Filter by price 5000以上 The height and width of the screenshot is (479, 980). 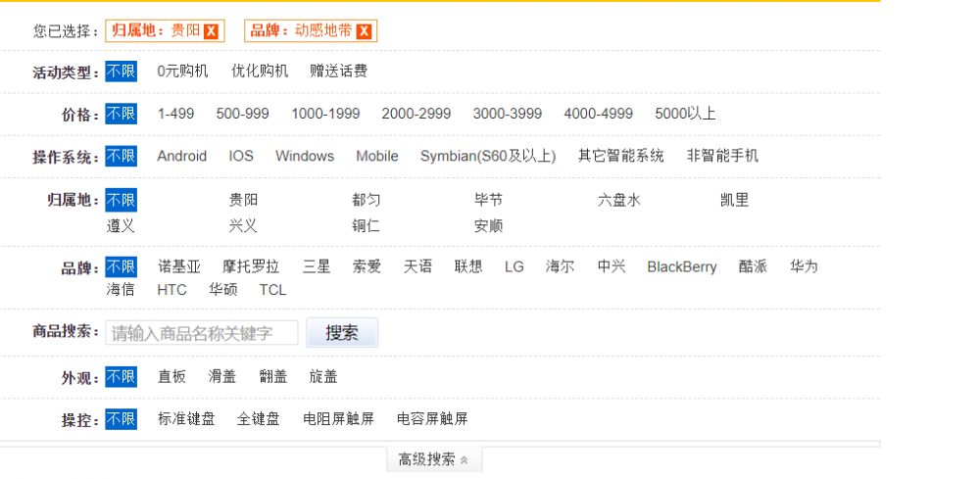coord(685,114)
